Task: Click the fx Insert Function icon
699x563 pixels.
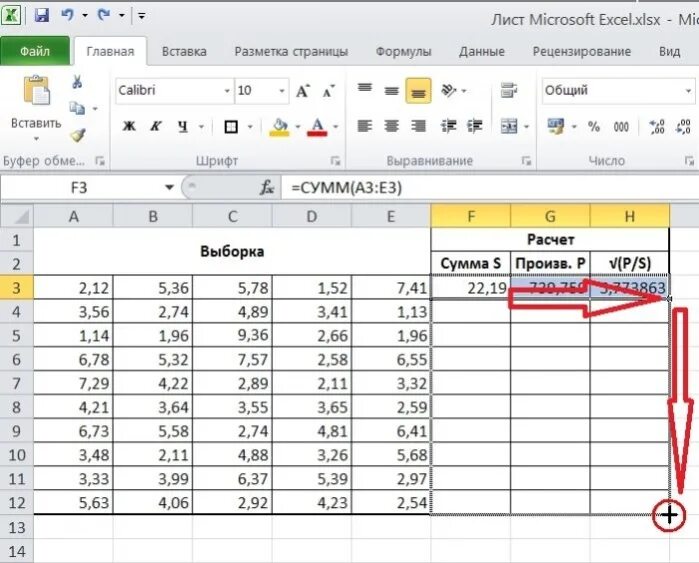Action: pos(267,188)
